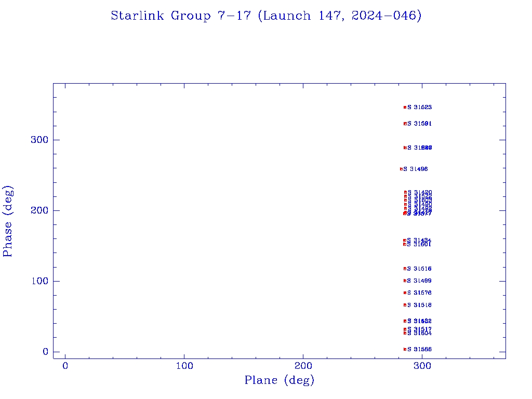The image size is (532, 399).
Task: Select the 'S 31588' satellite label
Action: point(420,349)
